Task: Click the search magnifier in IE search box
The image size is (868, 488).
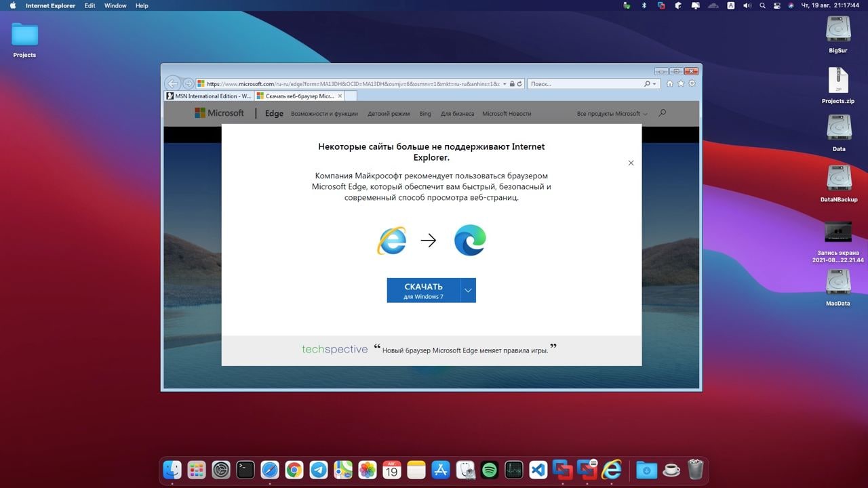Action: [647, 84]
